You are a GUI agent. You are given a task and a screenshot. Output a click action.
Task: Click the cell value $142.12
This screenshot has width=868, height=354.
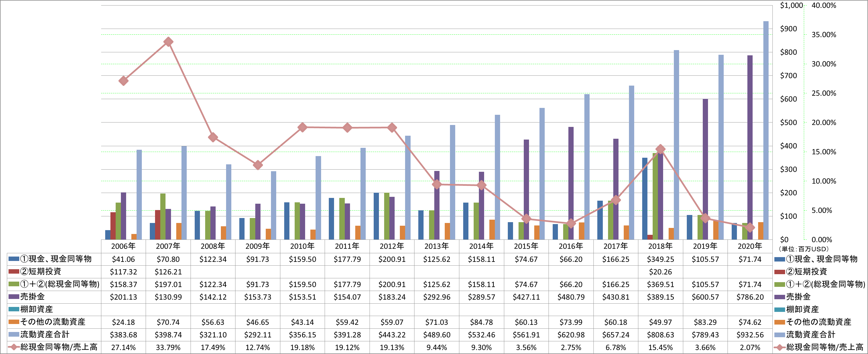(x=213, y=297)
